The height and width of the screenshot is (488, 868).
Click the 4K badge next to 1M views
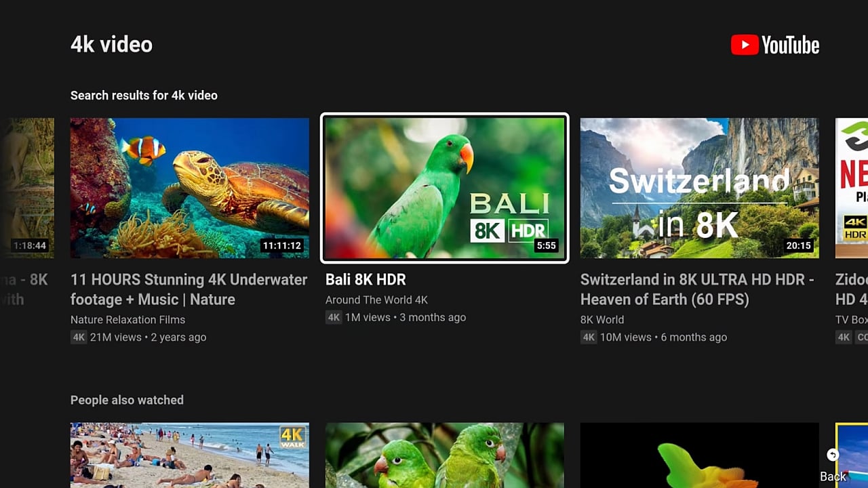(334, 317)
